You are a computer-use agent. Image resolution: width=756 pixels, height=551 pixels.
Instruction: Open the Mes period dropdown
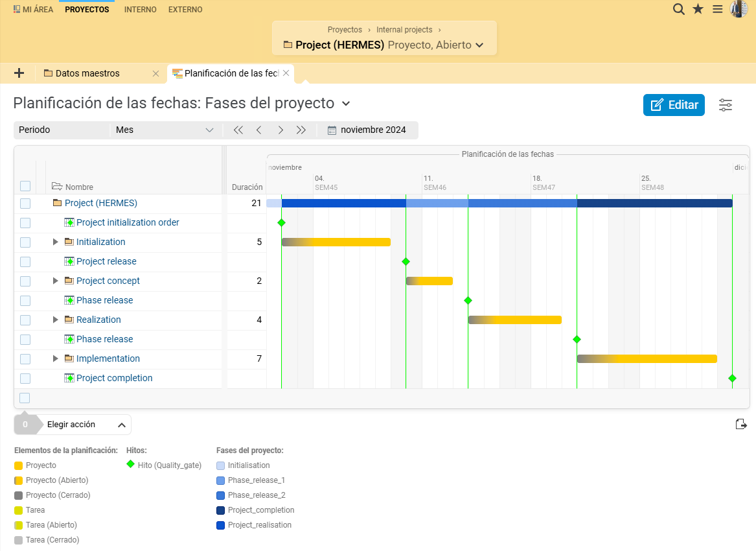(165, 130)
